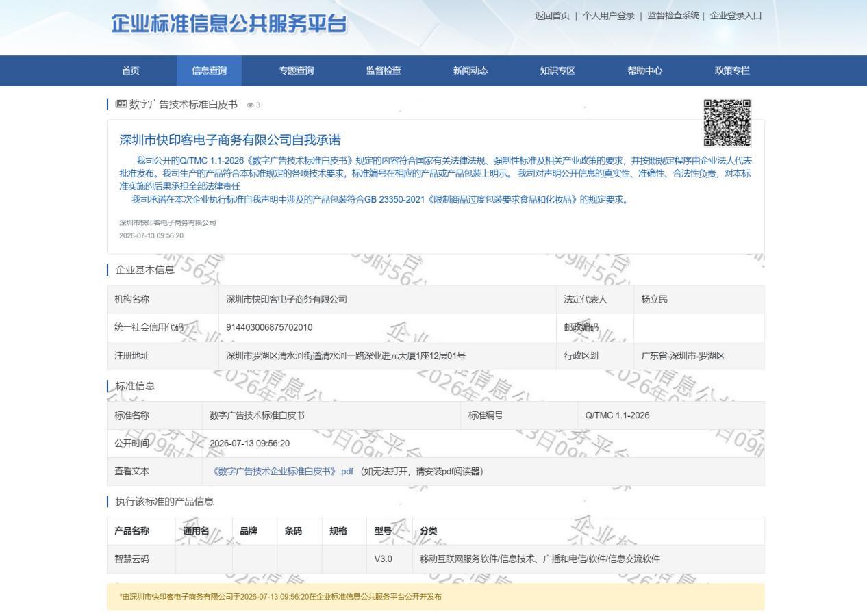Open the 监督检查系统 link
The height and width of the screenshot is (616, 867).
click(673, 16)
